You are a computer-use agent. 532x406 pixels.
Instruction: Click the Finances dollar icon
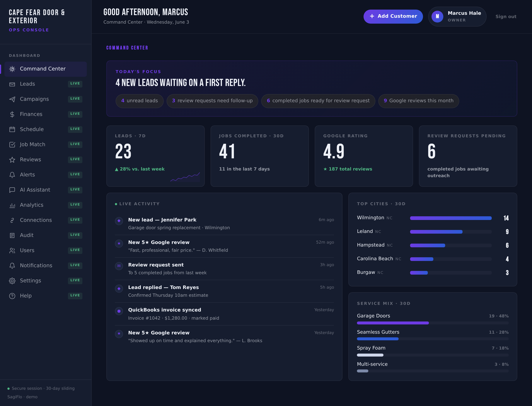tap(12, 114)
